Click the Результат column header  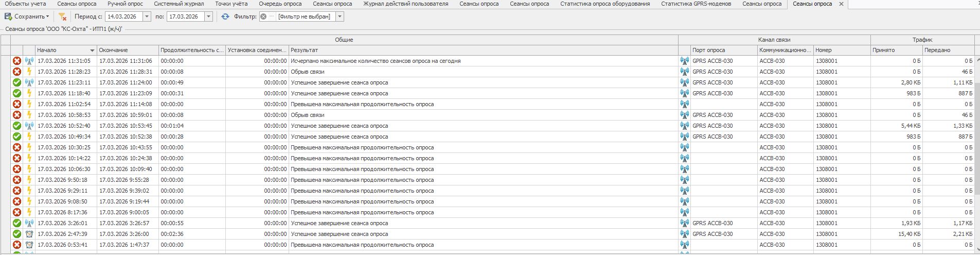point(304,50)
